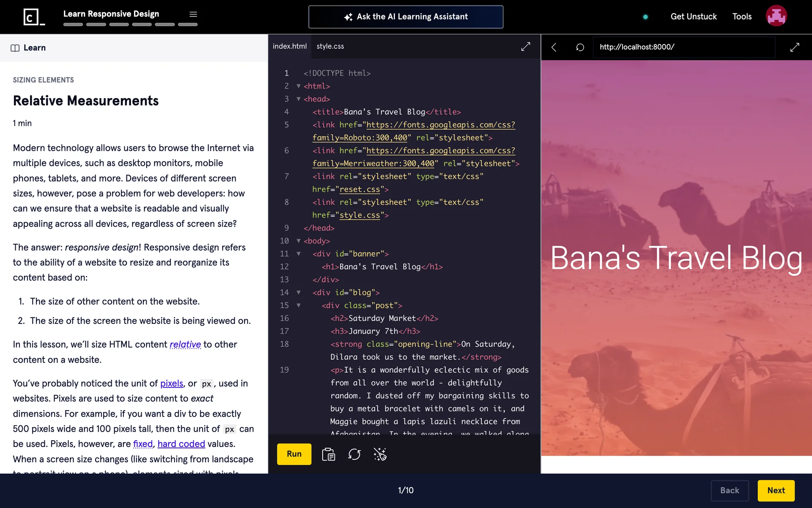Collapse the body tag fold arrow
Image resolution: width=812 pixels, height=508 pixels.
[x=299, y=241]
